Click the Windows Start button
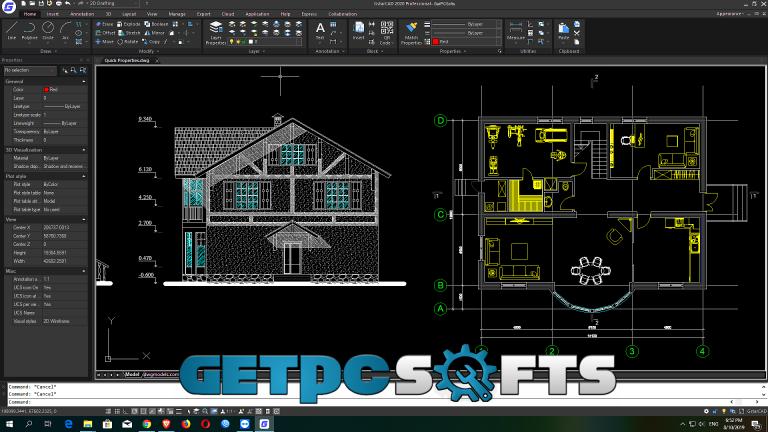 9,424
